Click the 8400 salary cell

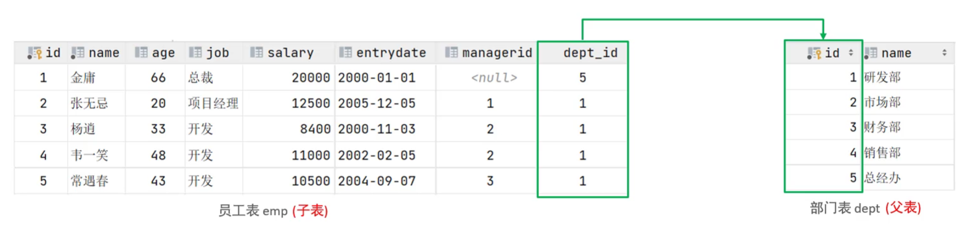click(315, 129)
